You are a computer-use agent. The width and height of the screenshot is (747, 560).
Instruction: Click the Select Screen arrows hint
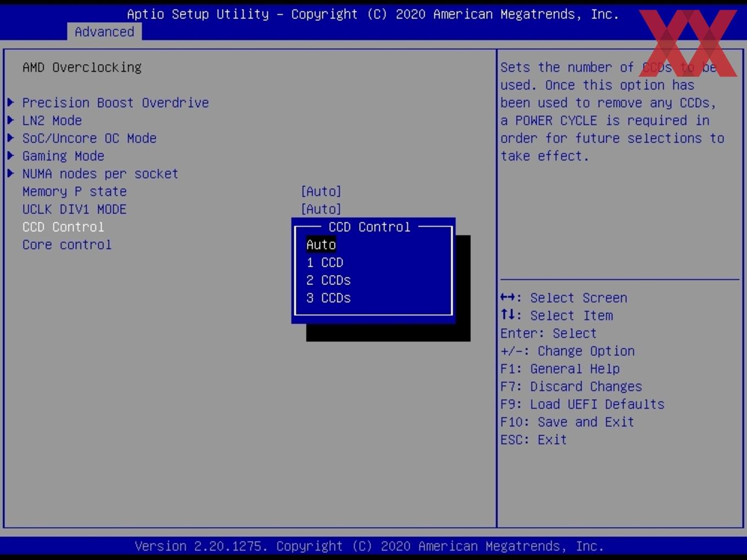point(564,298)
